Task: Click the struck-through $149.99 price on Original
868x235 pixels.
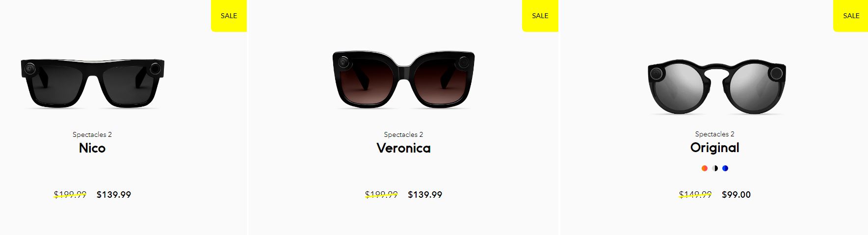Action: [x=695, y=195]
